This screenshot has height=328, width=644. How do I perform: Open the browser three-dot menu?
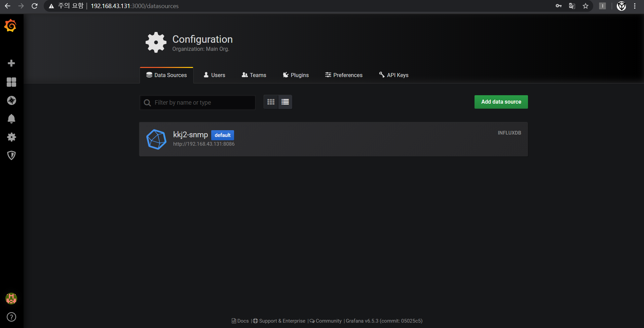pos(635,6)
